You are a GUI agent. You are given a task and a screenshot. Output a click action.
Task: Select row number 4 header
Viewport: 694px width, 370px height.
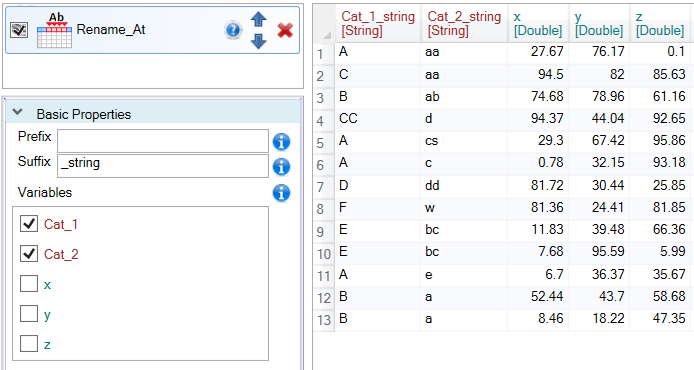324,120
